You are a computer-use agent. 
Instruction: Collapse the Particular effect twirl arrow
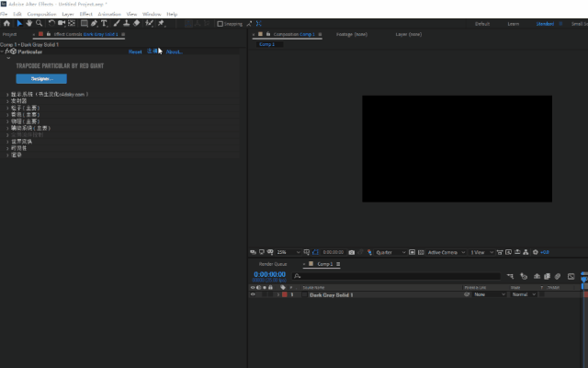pos(2,52)
